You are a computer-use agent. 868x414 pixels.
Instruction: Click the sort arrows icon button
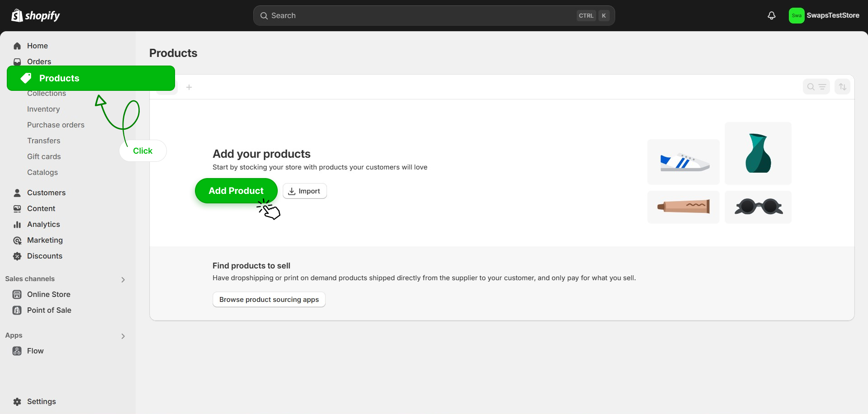point(842,87)
